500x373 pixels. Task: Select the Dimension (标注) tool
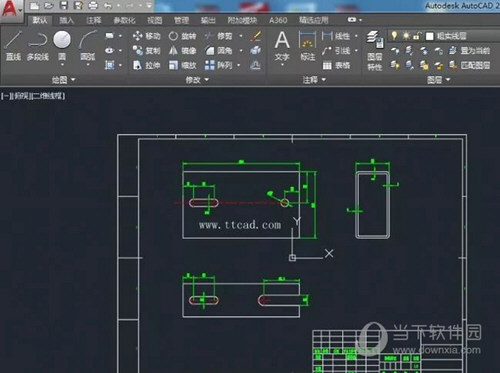point(307,46)
